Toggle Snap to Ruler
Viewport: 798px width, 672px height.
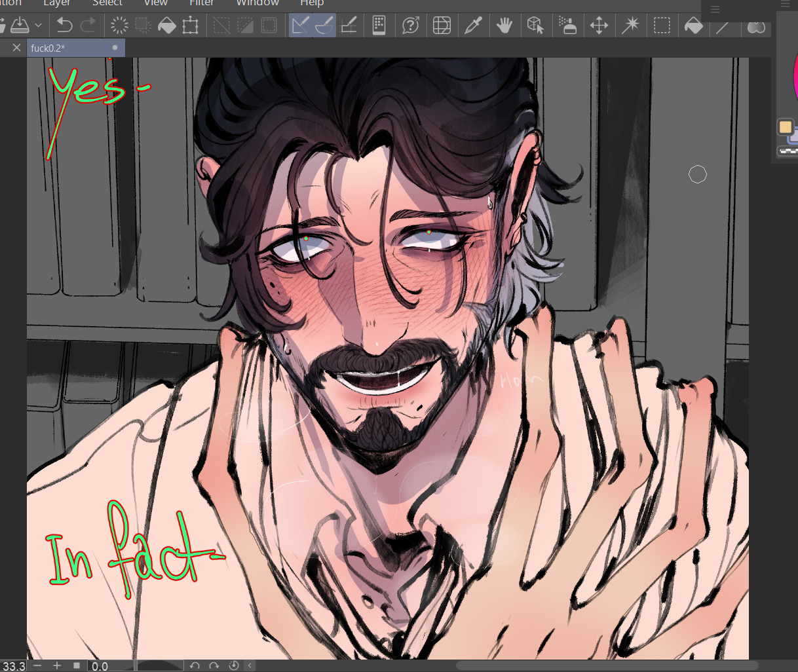click(301, 26)
